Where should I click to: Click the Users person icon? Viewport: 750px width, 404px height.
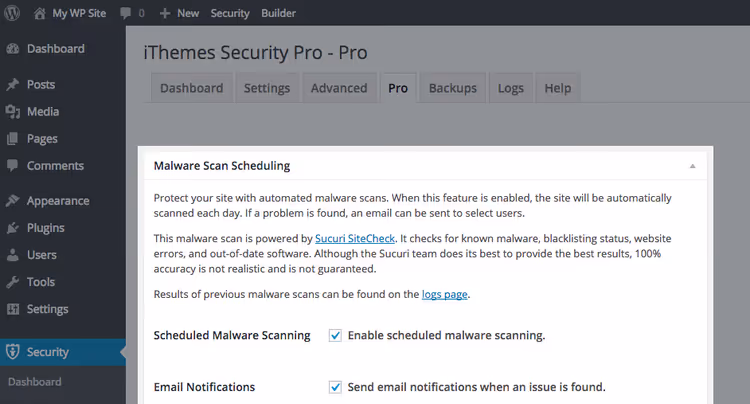coord(13,255)
